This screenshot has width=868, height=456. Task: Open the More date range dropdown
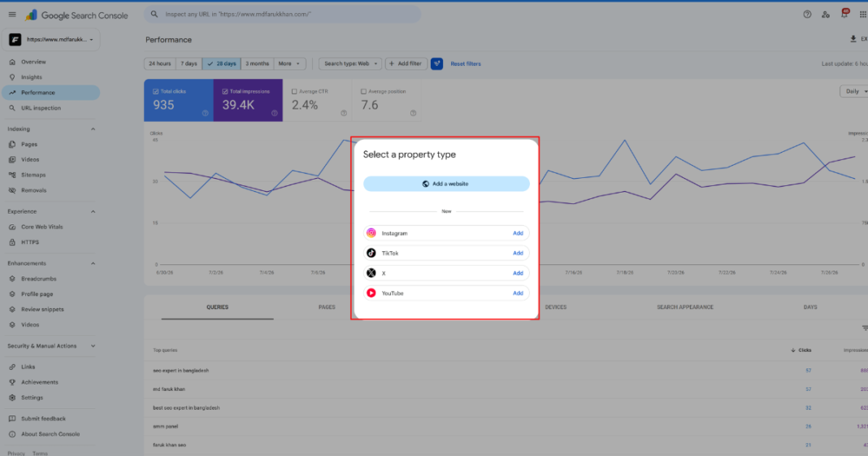tap(289, 63)
